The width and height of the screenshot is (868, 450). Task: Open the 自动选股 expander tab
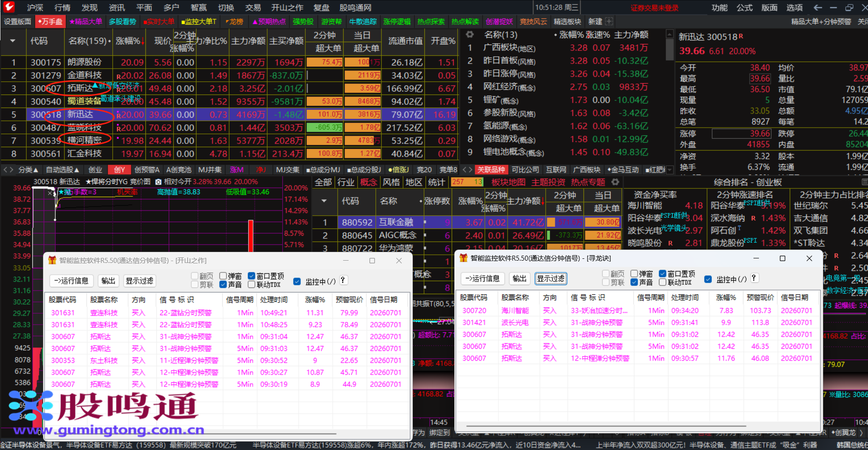[x=62, y=170]
